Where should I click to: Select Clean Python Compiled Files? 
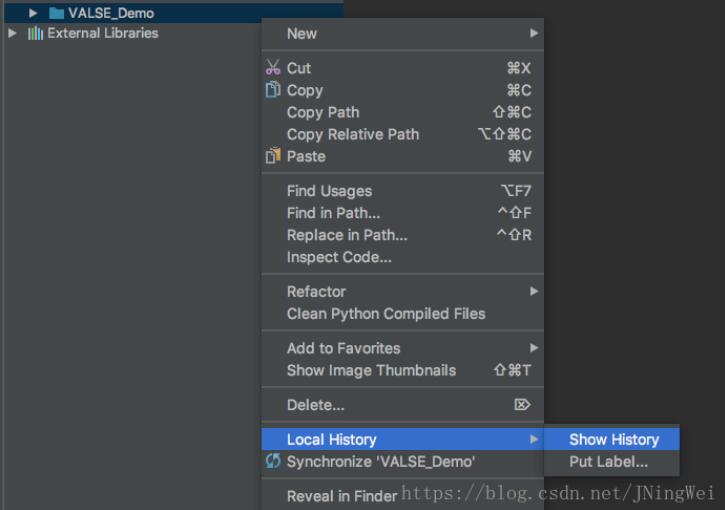click(386, 313)
